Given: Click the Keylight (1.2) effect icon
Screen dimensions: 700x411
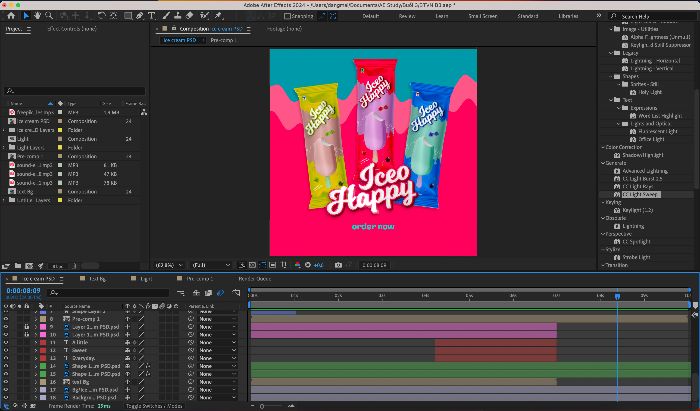Looking at the screenshot, I should pos(617,210).
